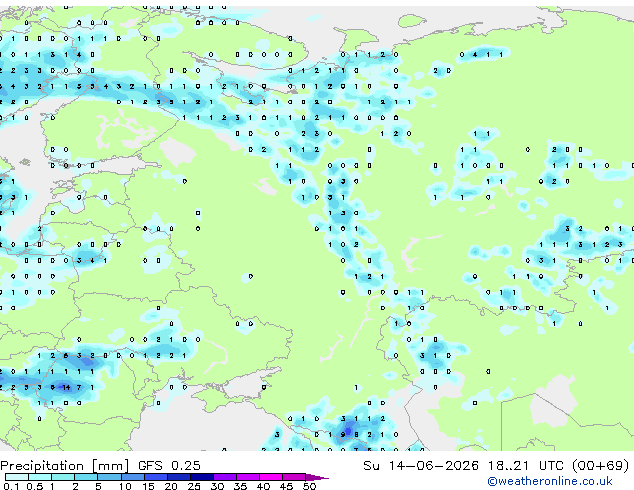
Task: Select the dark navy legend swatch between 25 and 30
Action: pos(202,477)
